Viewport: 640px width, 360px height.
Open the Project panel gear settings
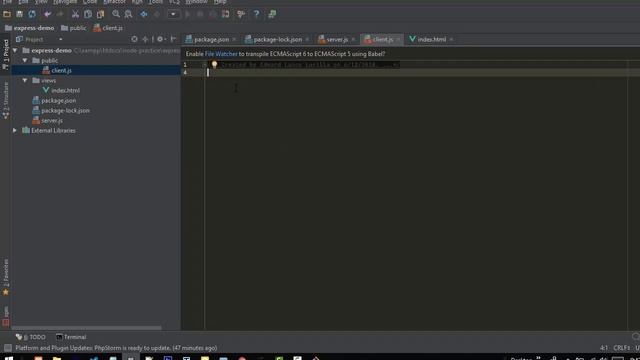click(x=160, y=40)
